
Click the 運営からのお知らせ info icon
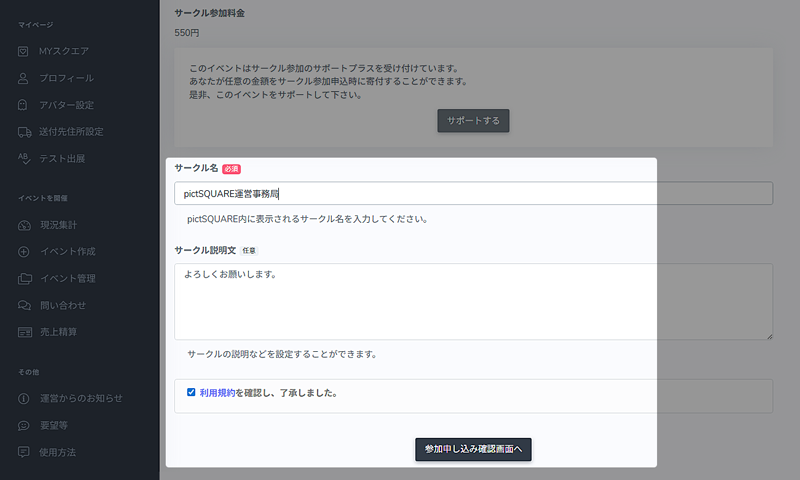[x=24, y=399]
